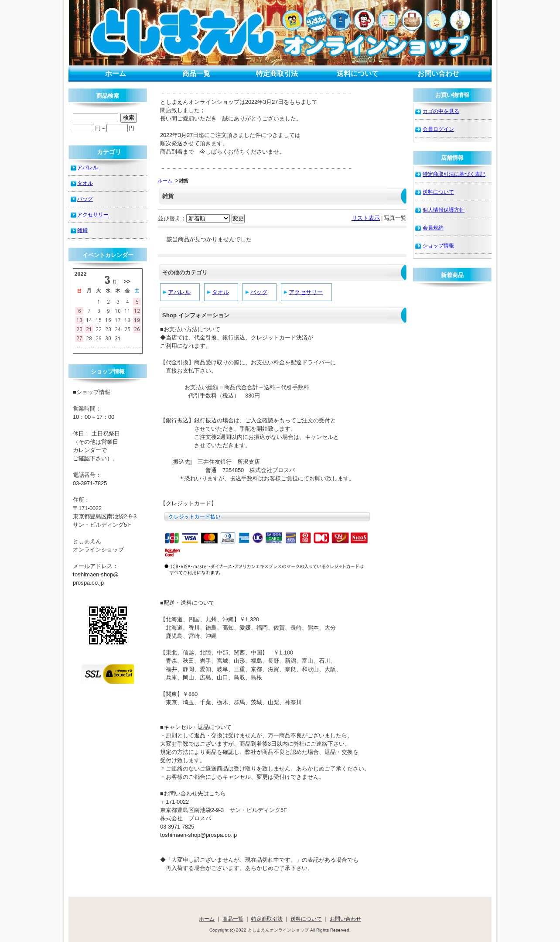
Task: Click the 写真一覧 view label
Action: [395, 218]
